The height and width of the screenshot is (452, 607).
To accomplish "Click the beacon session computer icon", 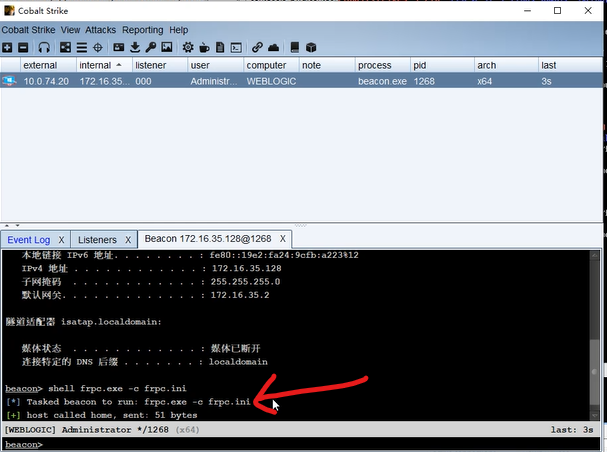I will coord(9,81).
